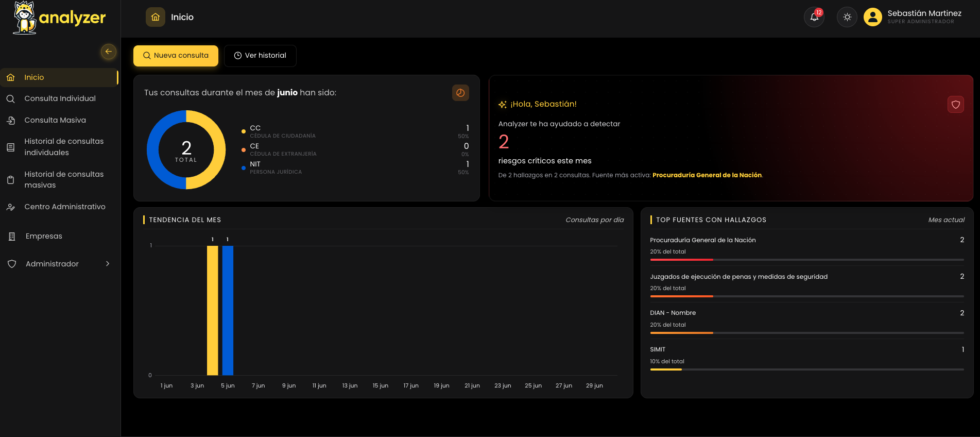The image size is (980, 437).
Task: Click Procuraduría General de la Nación highlighted link
Action: coord(707,175)
